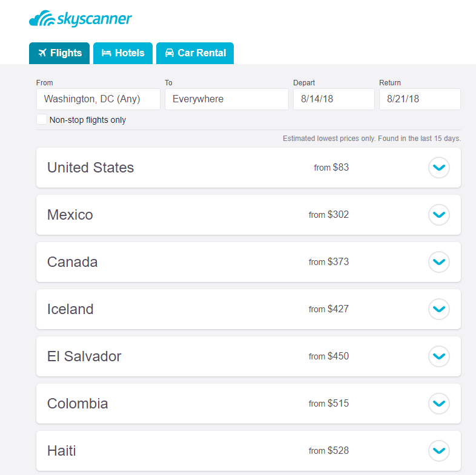Image resolution: width=476 pixels, height=475 pixels.
Task: Expand the Canada row chevron
Action: [439, 262]
